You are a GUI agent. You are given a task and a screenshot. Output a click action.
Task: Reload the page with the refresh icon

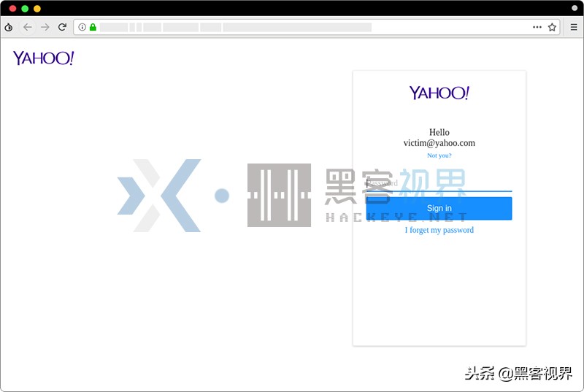62,27
